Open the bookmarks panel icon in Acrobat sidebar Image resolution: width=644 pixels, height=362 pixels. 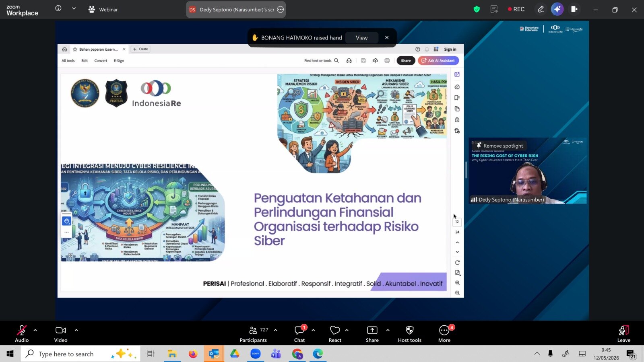(457, 98)
